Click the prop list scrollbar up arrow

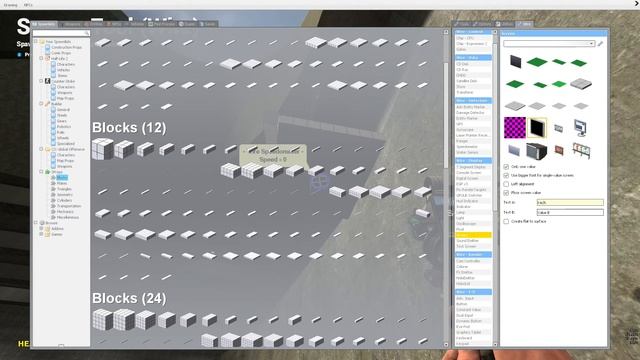click(446, 32)
